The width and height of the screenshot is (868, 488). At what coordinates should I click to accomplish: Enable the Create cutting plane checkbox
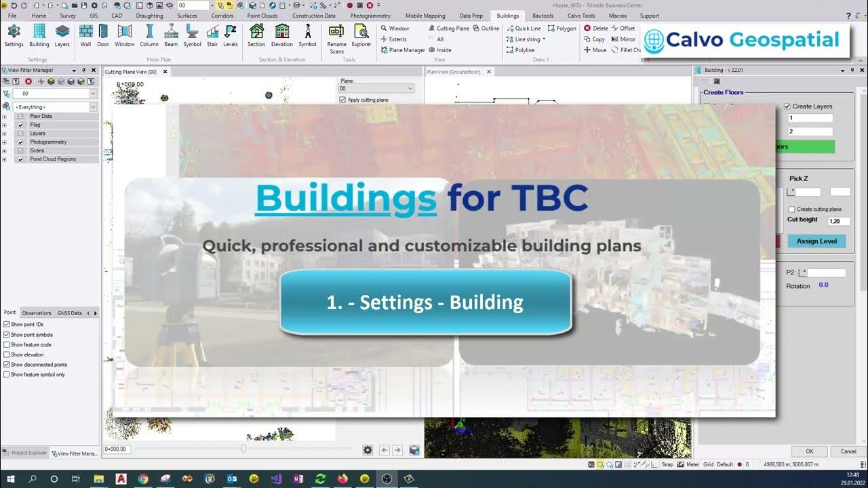tap(791, 209)
